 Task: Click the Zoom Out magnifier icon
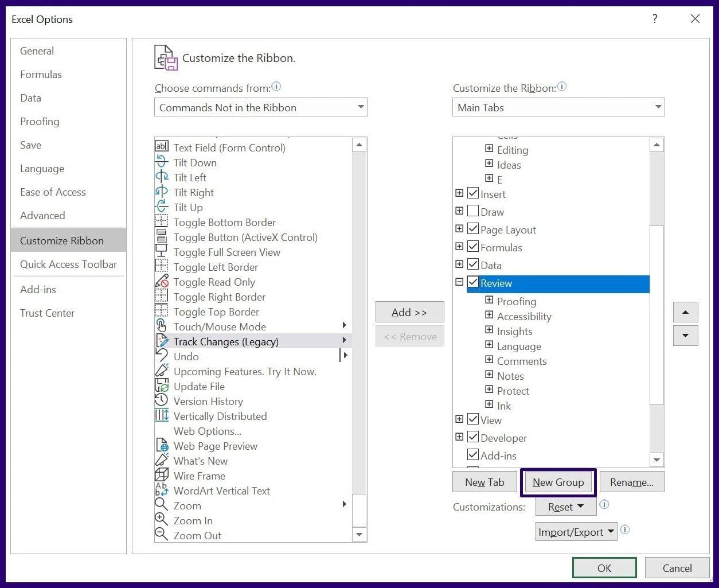point(162,535)
